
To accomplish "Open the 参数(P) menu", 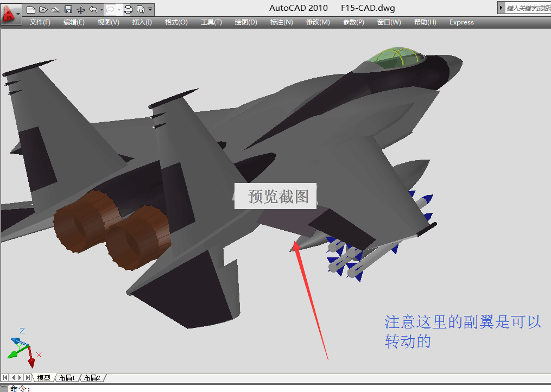I will pos(353,22).
